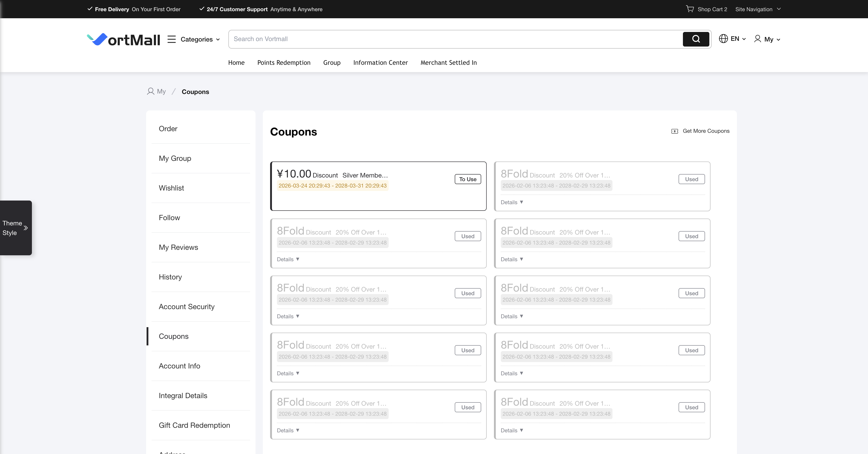The width and height of the screenshot is (868, 454).
Task: Expand the Categories dropdown chevron
Action: pos(218,39)
